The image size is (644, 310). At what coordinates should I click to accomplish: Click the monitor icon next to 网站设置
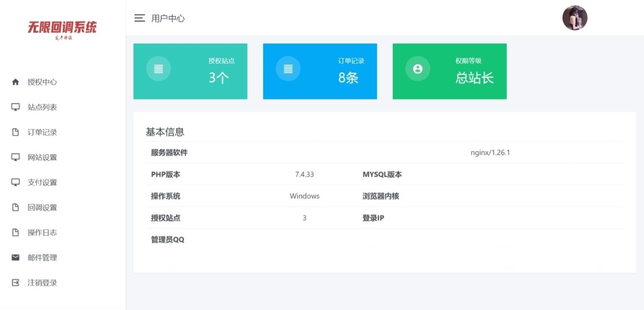pos(16,157)
